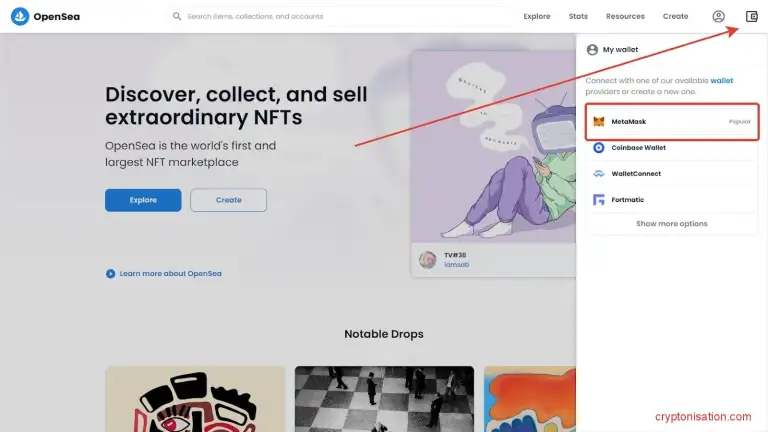Image resolution: width=768 pixels, height=432 pixels.
Task: Open the wallet icon in top bar
Action: click(x=751, y=16)
